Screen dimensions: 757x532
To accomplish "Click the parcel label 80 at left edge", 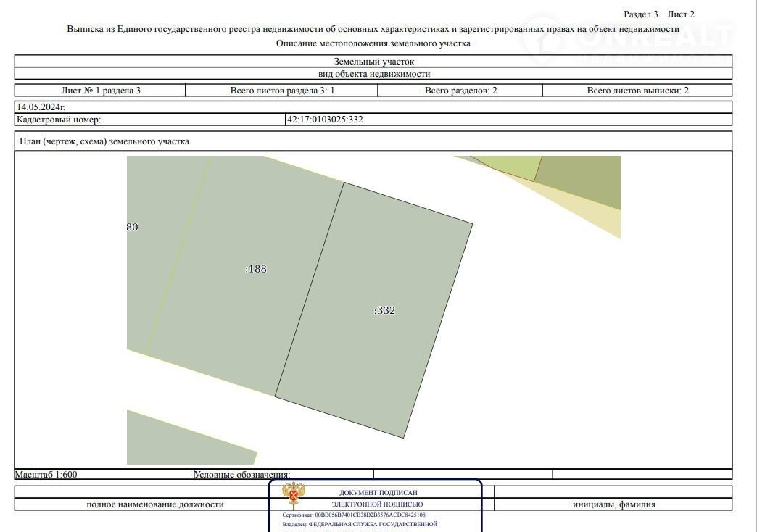I will [132, 227].
